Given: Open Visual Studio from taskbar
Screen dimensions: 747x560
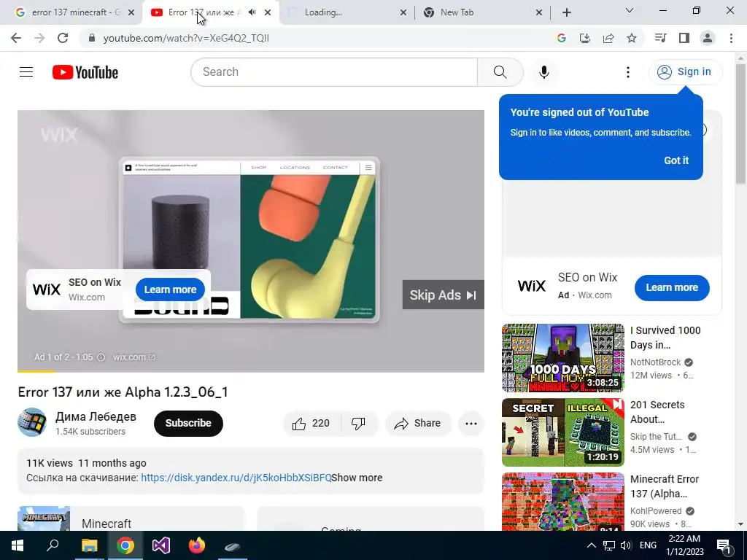Looking at the screenshot, I should [x=161, y=545].
